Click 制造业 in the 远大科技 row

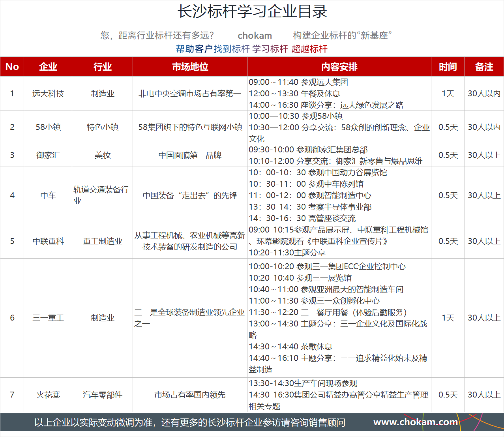pyautogui.click(x=103, y=94)
